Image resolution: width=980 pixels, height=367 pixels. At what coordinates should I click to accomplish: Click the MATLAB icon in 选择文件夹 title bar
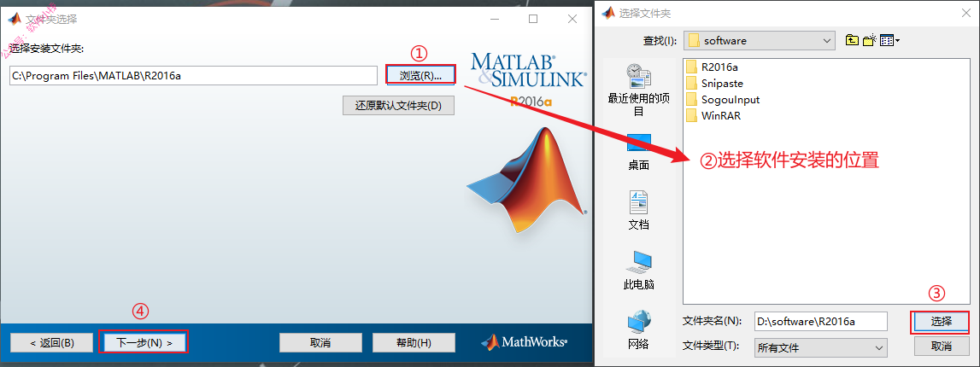(607, 13)
